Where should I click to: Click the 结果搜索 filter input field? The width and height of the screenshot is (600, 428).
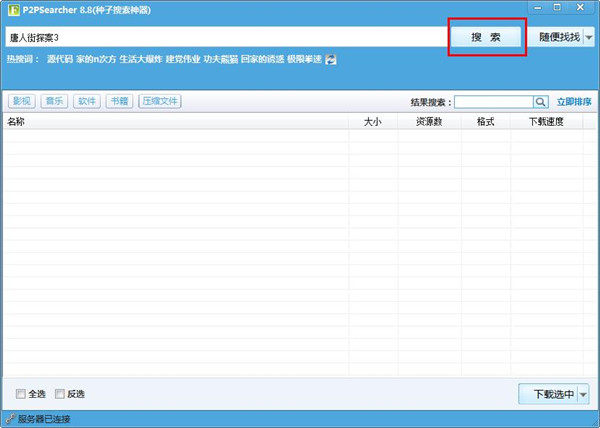[x=494, y=102]
